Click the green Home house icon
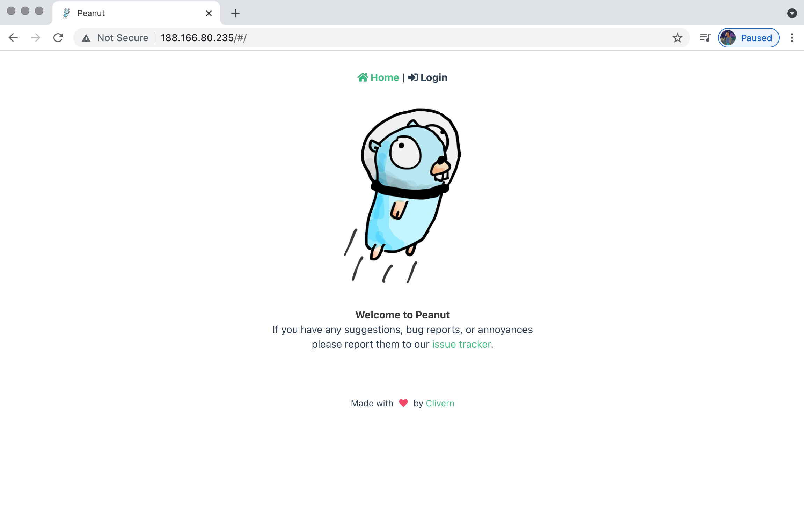 click(x=363, y=77)
